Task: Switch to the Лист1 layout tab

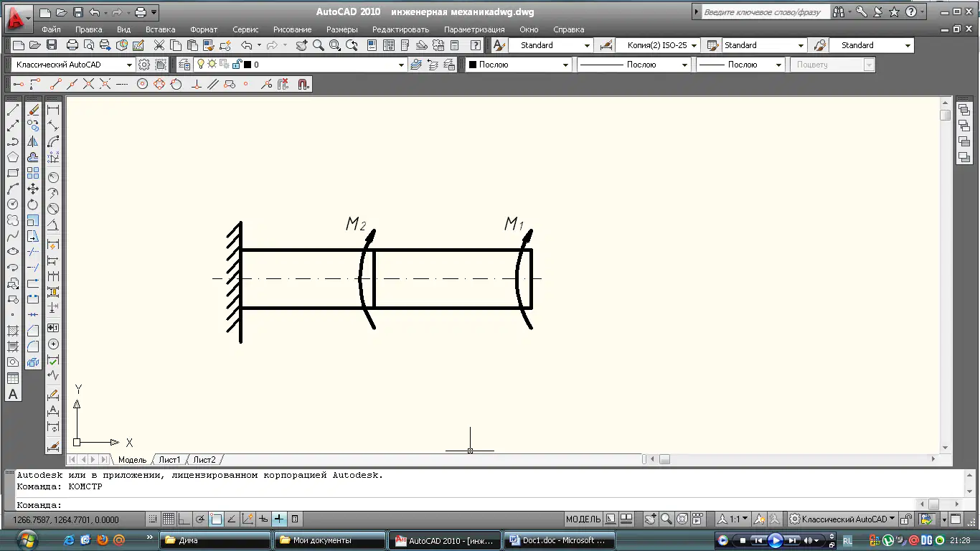Action: pos(169,460)
